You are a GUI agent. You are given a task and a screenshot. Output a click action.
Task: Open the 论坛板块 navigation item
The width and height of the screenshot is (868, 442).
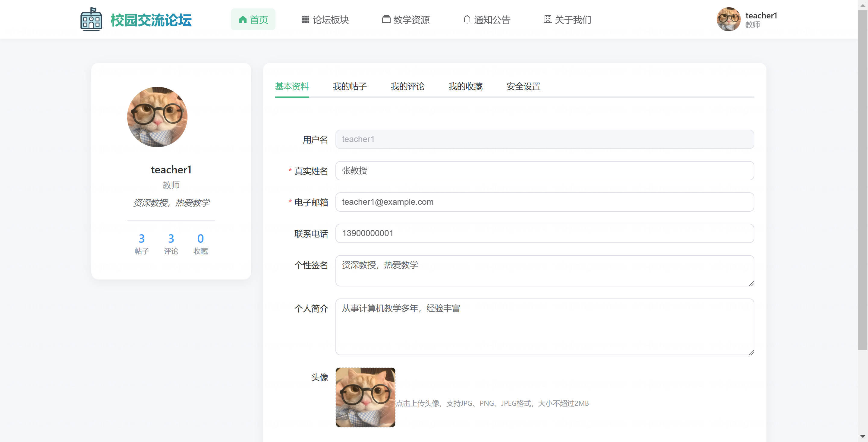(325, 20)
